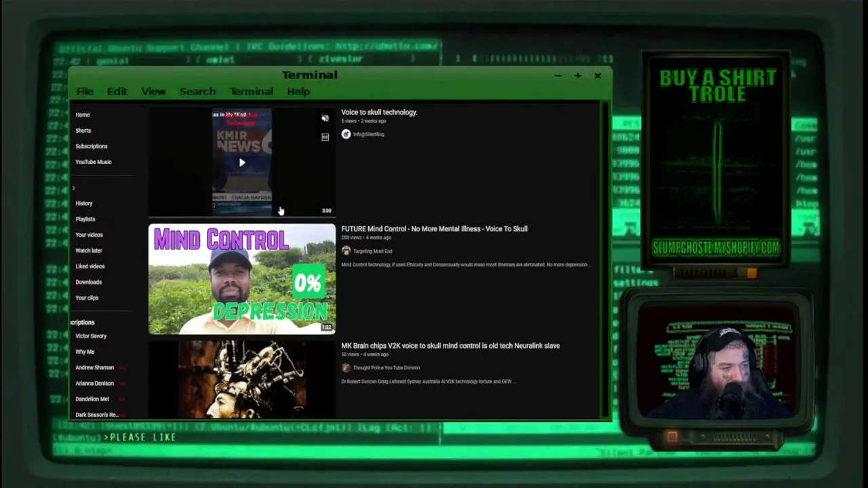Open Your clips page
Screen dimensions: 868x488
[x=87, y=298]
